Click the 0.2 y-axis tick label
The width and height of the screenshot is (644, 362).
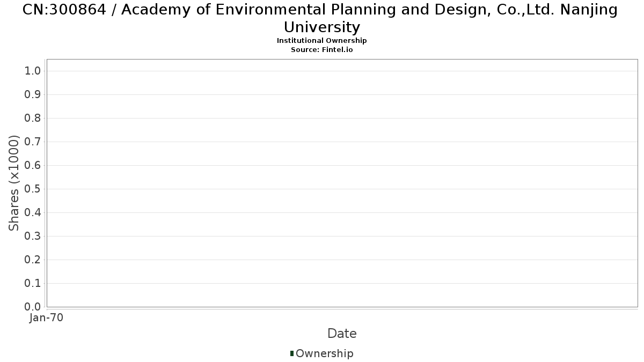(33, 260)
